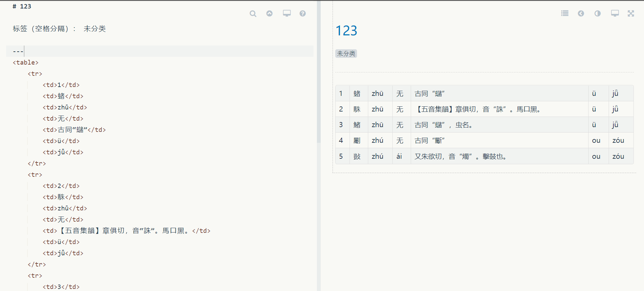The height and width of the screenshot is (291, 644).
Task: Click the <table> line in editor
Action: [x=26, y=63]
